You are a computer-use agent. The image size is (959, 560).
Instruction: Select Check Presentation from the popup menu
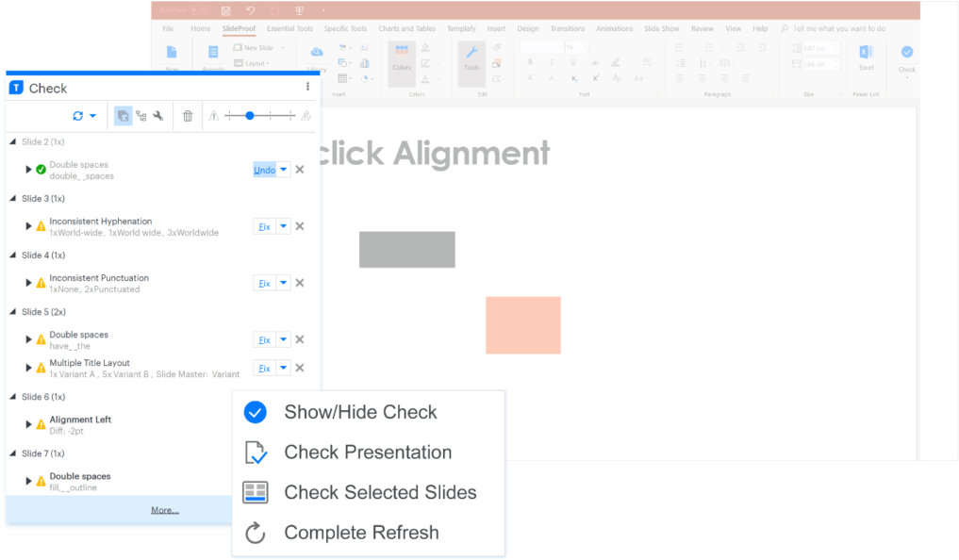pyautogui.click(x=368, y=453)
